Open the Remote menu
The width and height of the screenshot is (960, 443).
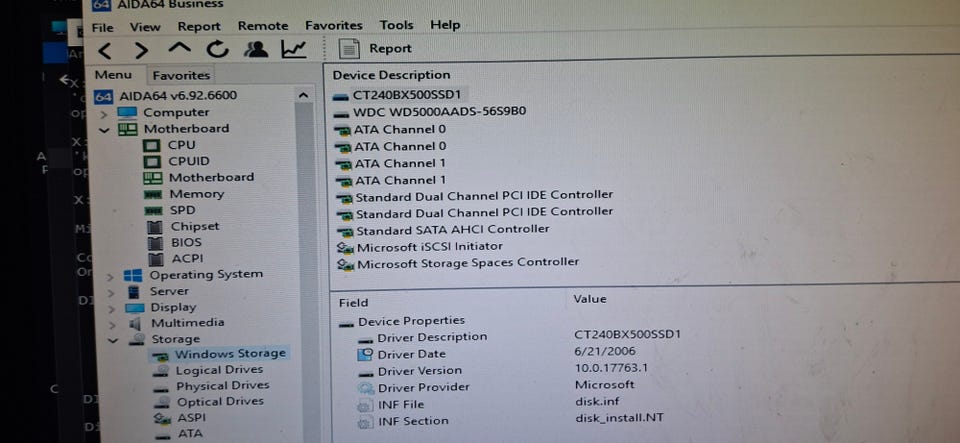tap(263, 26)
